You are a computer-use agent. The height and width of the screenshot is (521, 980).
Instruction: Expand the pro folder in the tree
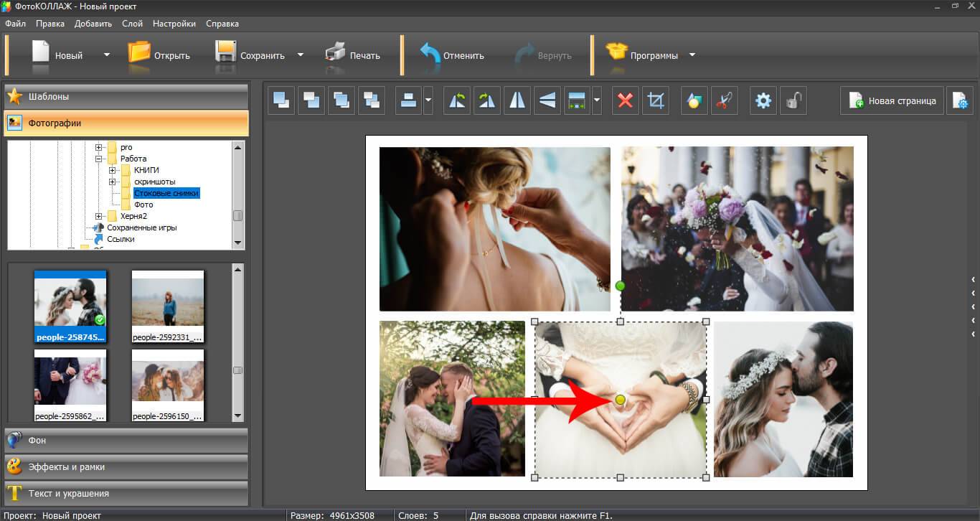(99, 147)
